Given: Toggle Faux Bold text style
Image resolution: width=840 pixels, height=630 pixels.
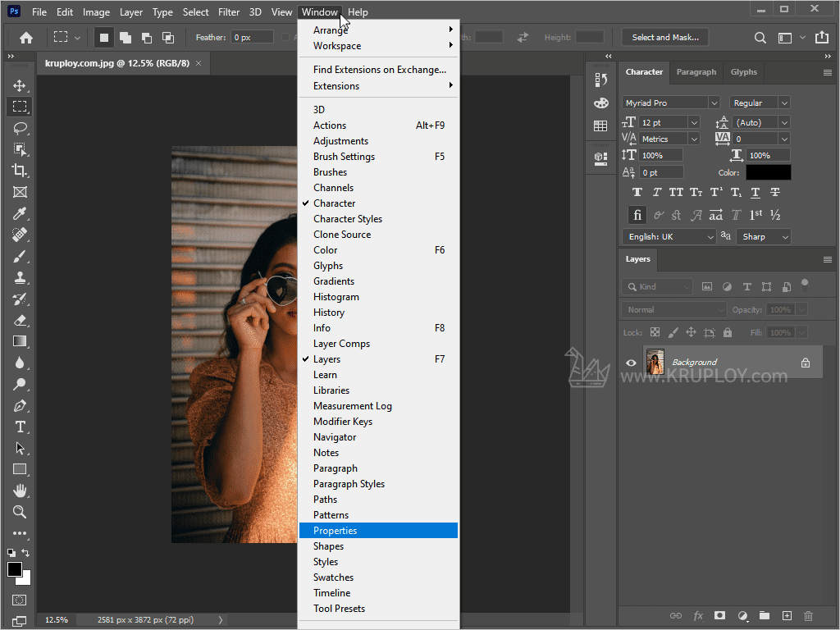Looking at the screenshot, I should tap(637, 192).
